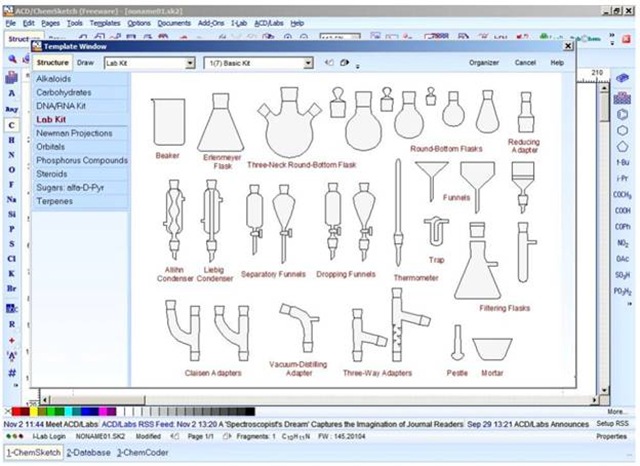Click the small expand arrow after template icons

pos(358,65)
